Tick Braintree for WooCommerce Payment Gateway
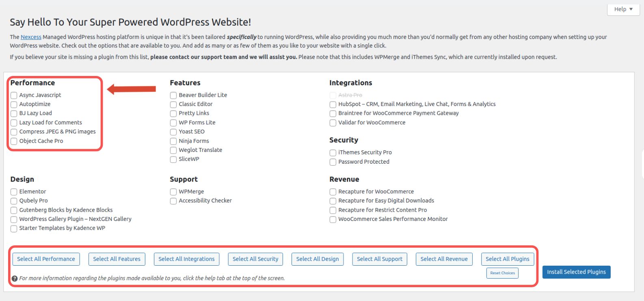This screenshot has width=644, height=301. 333,113
